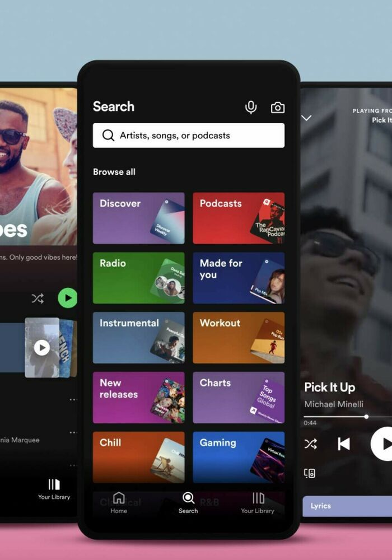Collapse Now Playing with the down chevron

click(306, 118)
